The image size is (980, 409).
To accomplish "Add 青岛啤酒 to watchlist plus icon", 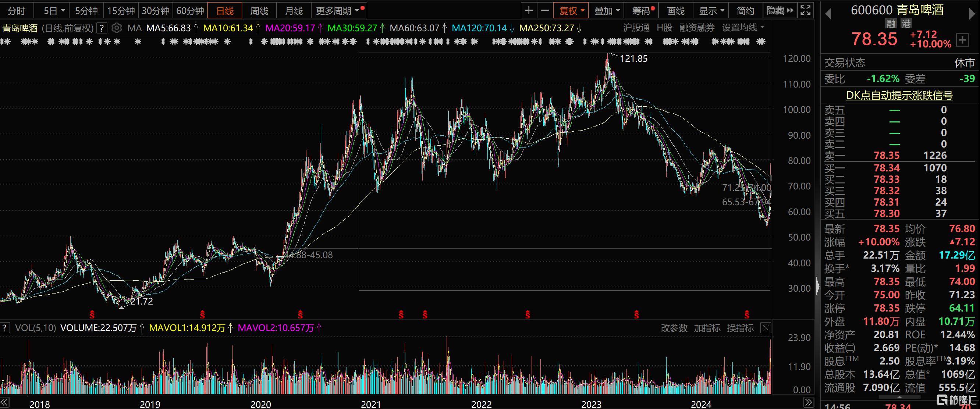I will pyautogui.click(x=962, y=40).
